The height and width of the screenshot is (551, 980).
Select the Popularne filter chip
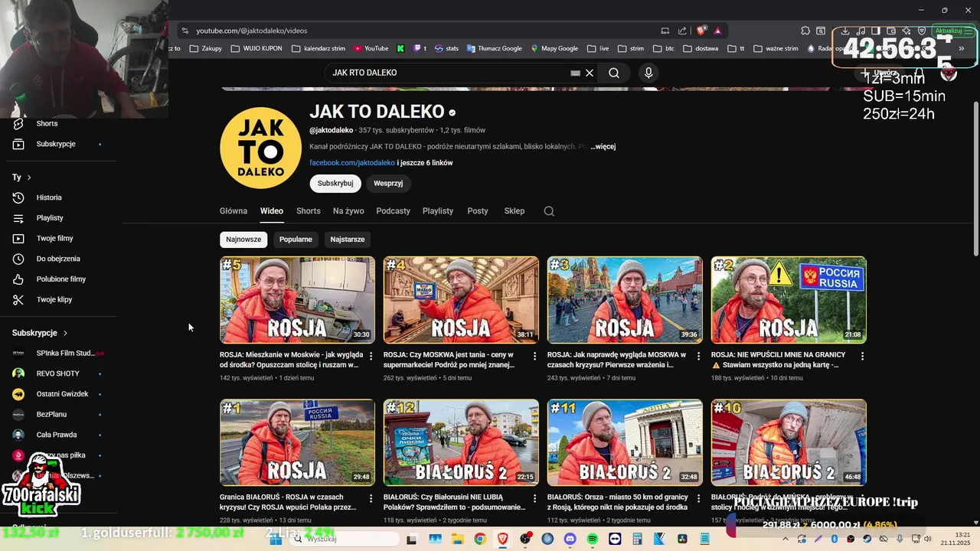click(296, 240)
